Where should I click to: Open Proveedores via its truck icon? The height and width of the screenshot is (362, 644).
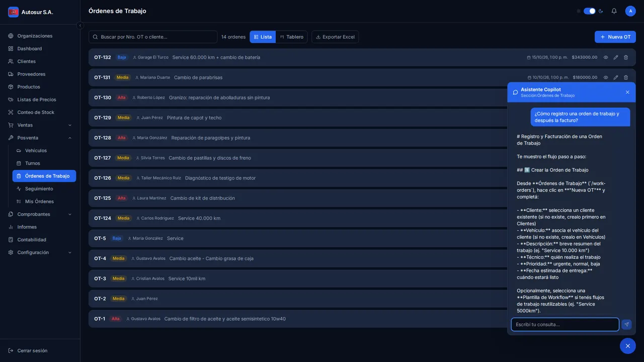tap(11, 74)
